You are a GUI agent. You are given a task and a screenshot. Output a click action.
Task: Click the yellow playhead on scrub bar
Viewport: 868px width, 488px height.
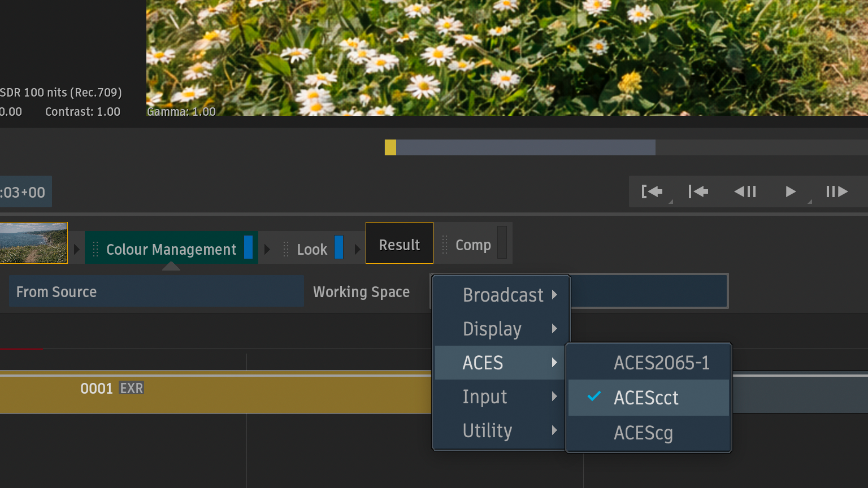point(390,147)
